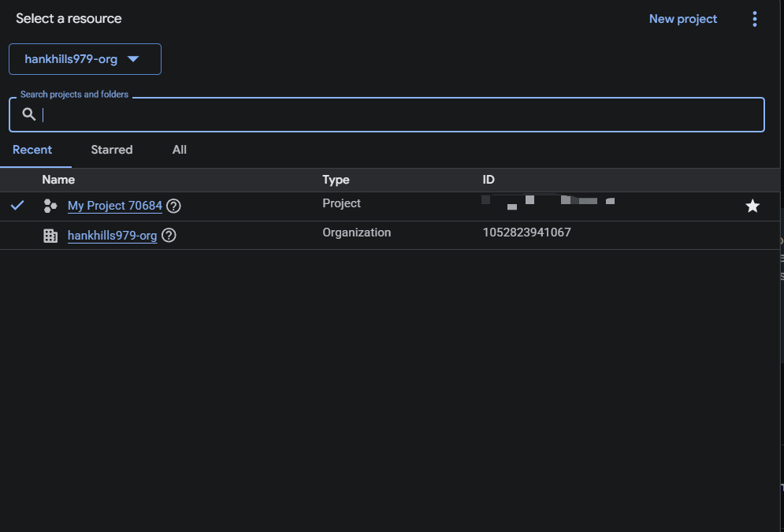This screenshot has height=532, width=784.
Task: Switch to the Recent tab
Action: pyautogui.click(x=32, y=150)
